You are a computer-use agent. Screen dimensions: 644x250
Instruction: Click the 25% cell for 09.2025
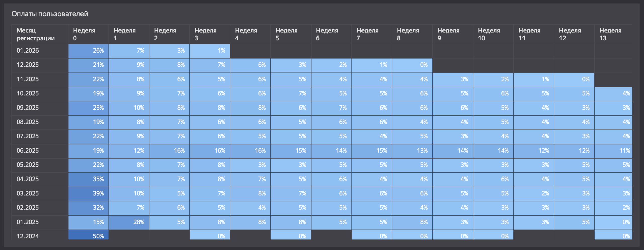click(89, 108)
